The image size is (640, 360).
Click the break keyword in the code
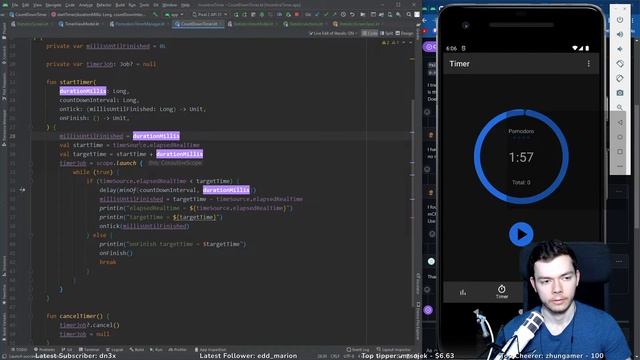(108, 262)
